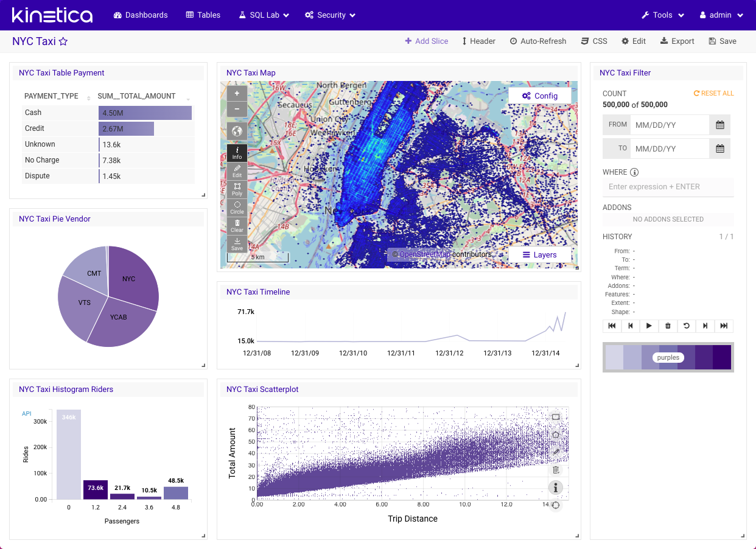Click RESET ALL in the NYC Taxi Filter panel
Image resolution: width=756 pixels, height=549 pixels.
[713, 93]
